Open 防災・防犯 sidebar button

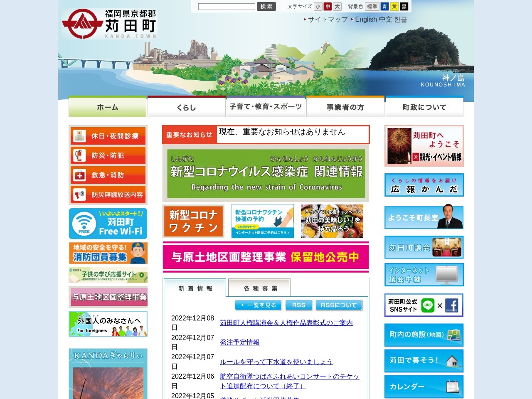(108, 155)
